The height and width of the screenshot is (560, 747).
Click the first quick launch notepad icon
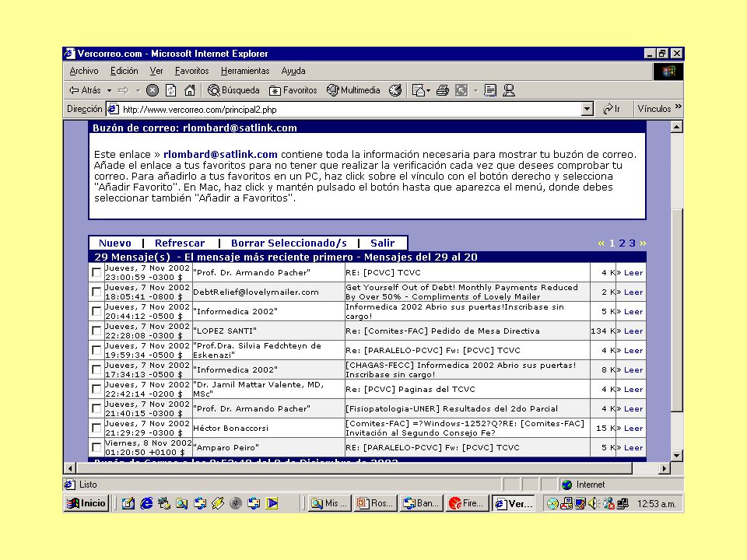128,503
